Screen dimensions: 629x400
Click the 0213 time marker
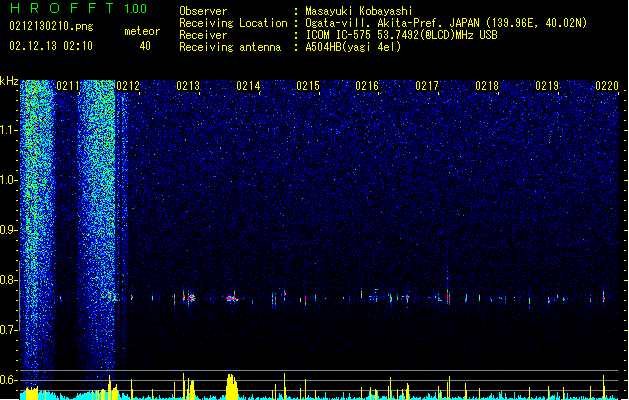(188, 86)
